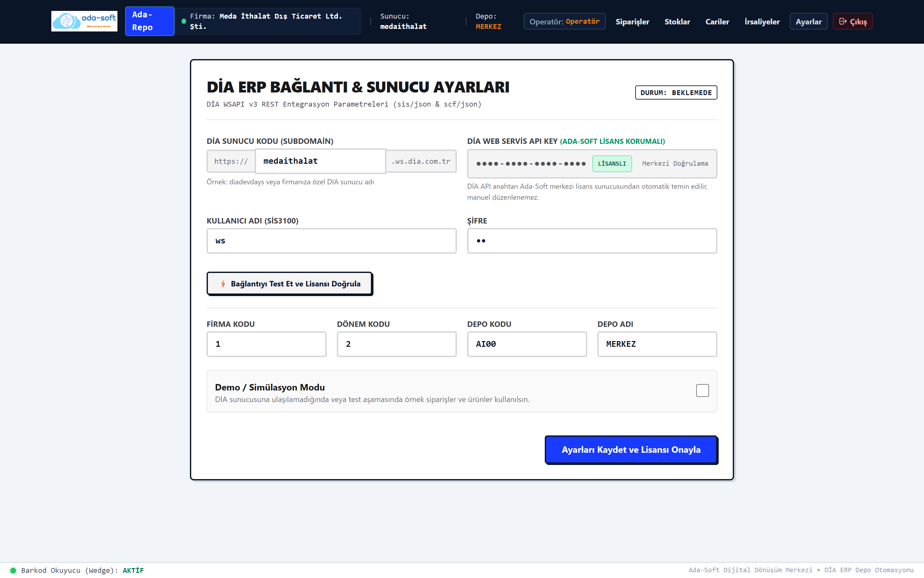The height and width of the screenshot is (578, 924).
Task: Open the Ayarlar page
Action: [808, 22]
